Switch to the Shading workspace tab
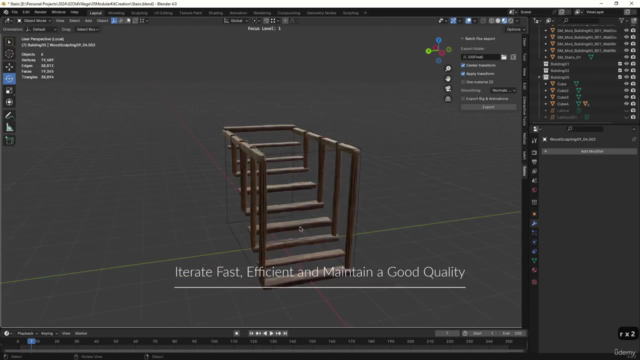Image resolution: width=640 pixels, height=360 pixels. [216, 13]
